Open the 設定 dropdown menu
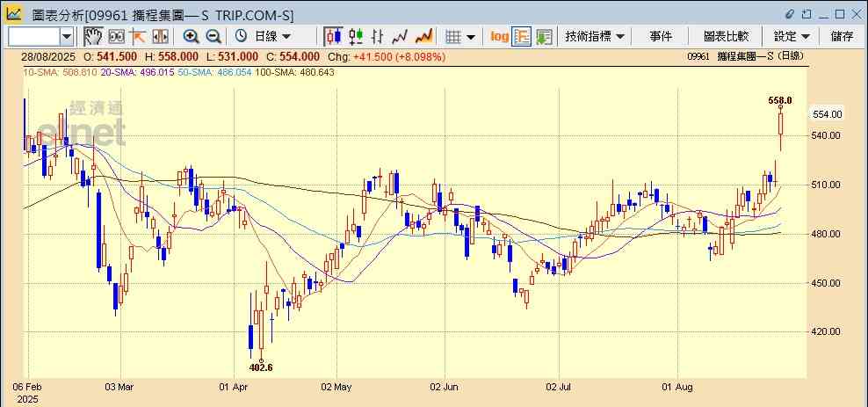The width and height of the screenshot is (868, 407). pyautogui.click(x=792, y=37)
